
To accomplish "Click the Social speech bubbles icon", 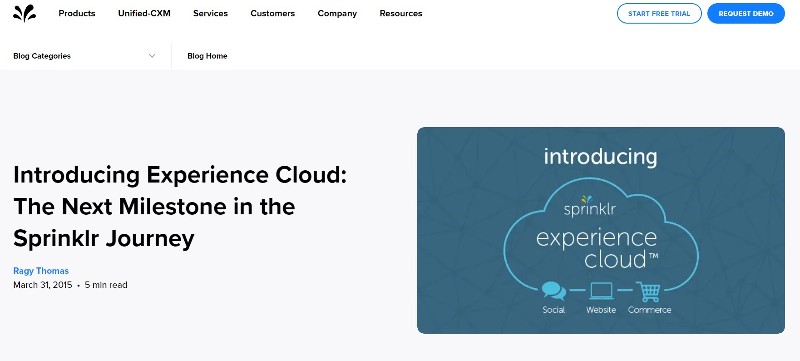I will pos(554,291).
